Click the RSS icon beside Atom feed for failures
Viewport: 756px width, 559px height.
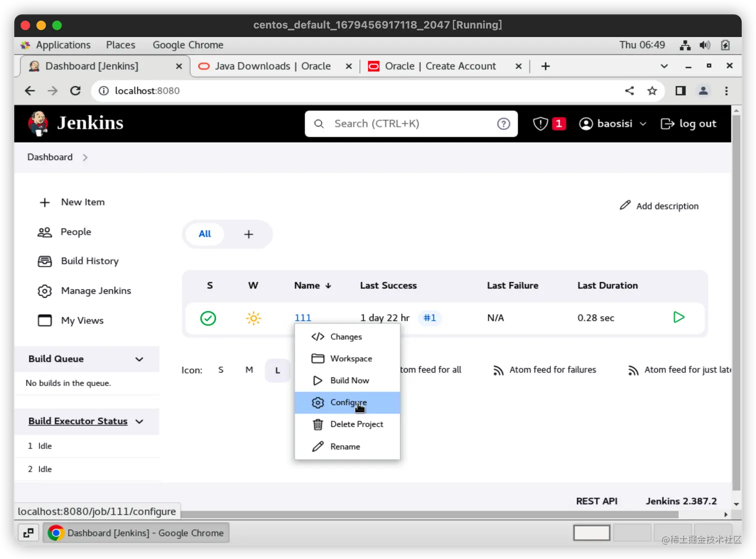tap(498, 370)
